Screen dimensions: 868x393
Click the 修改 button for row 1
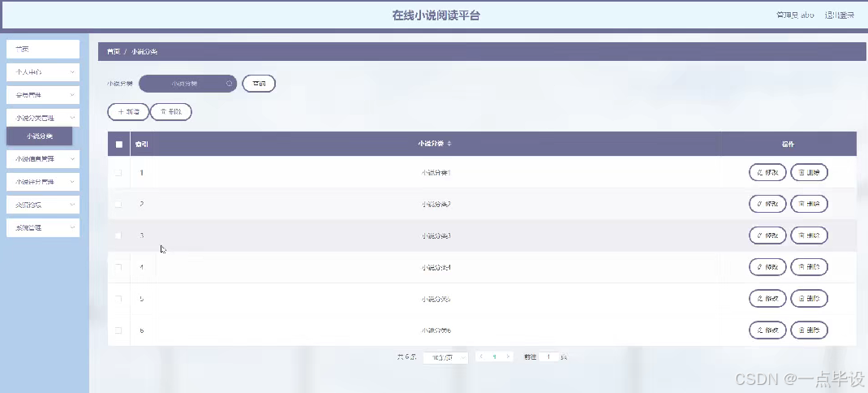point(767,172)
